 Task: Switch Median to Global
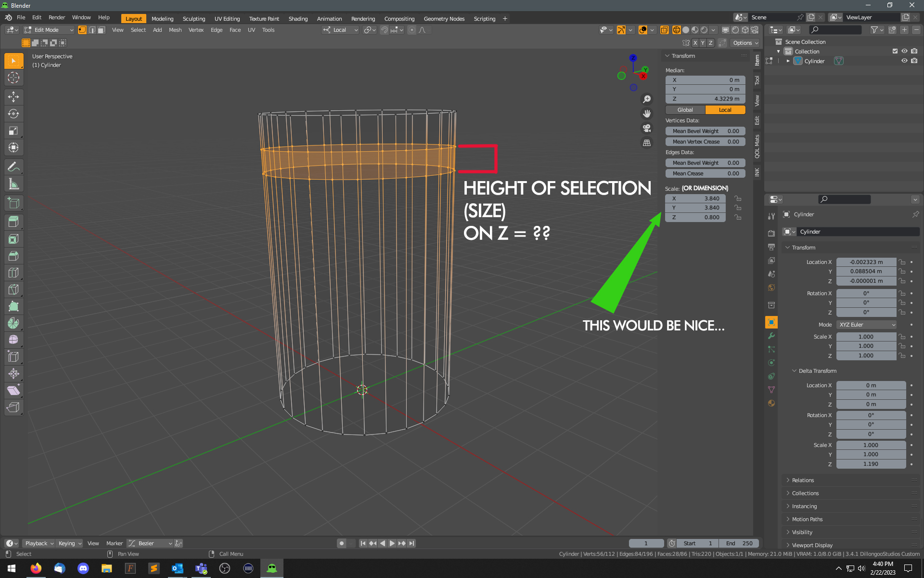click(x=685, y=110)
